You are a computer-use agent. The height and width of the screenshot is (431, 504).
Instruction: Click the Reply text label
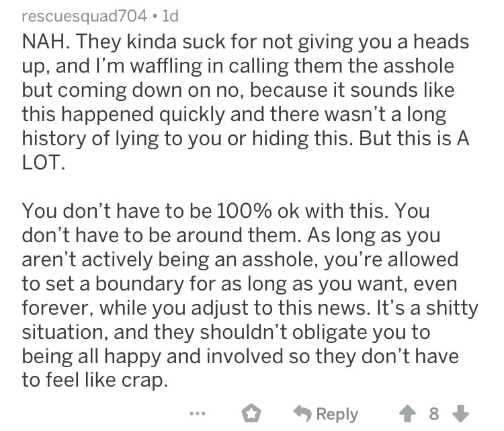click(337, 414)
